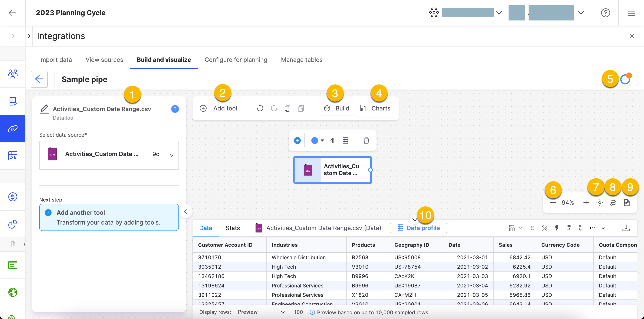Viewport: 644px width, 319px height.
Task: Open the Data profile panel
Action: coord(418,228)
